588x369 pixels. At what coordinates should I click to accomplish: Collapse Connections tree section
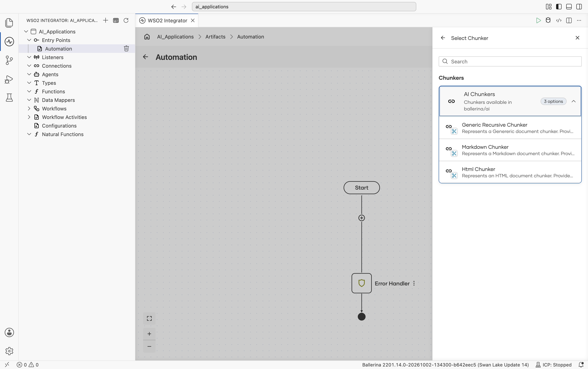29,66
